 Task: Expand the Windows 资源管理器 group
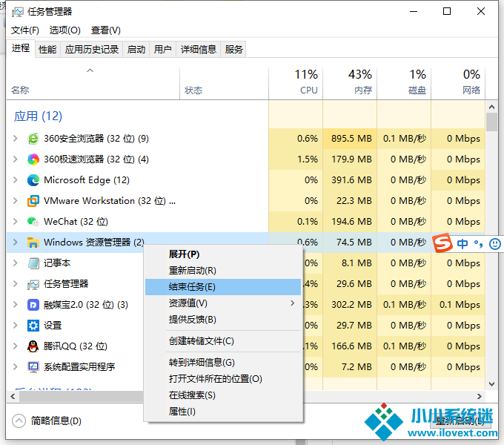(x=15, y=242)
